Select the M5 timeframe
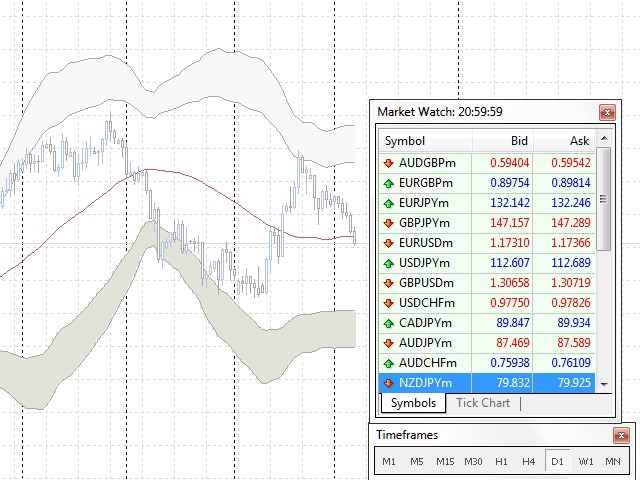 pyautogui.click(x=416, y=462)
